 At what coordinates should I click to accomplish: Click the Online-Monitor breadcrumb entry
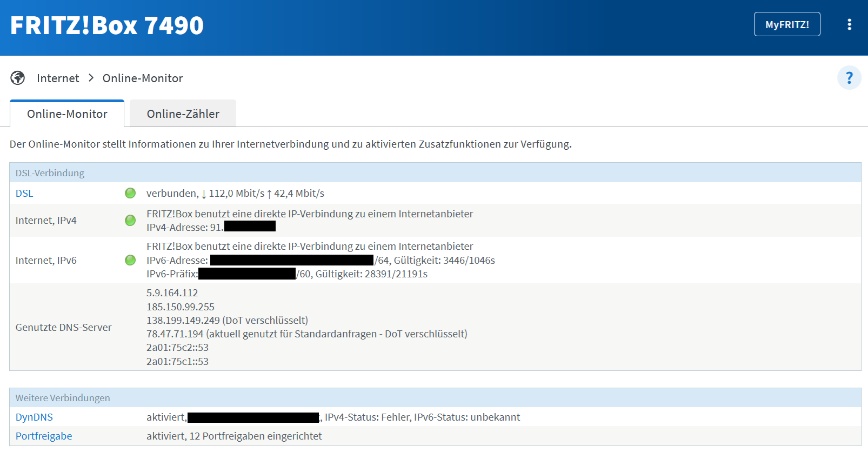point(143,78)
